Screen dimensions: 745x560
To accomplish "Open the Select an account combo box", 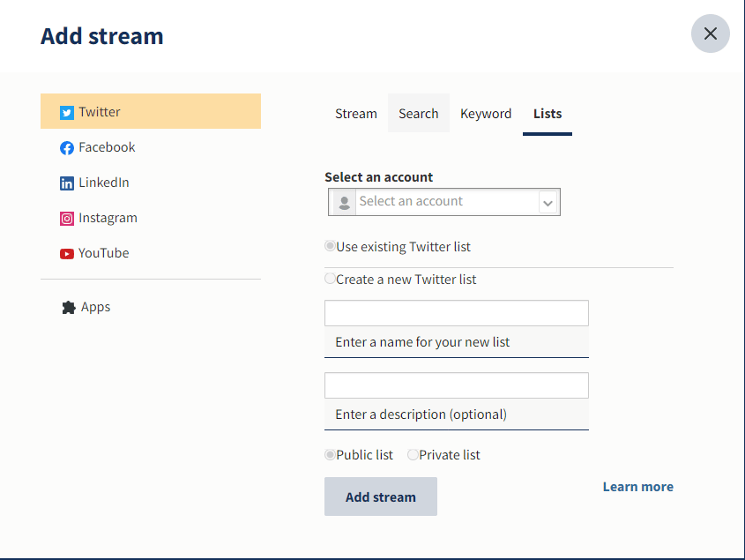I will click(x=444, y=202).
